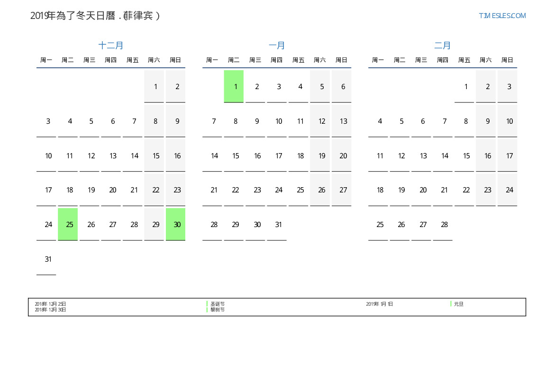Click the green swatch beside 元旦
The image size is (554, 392).
[451, 304]
